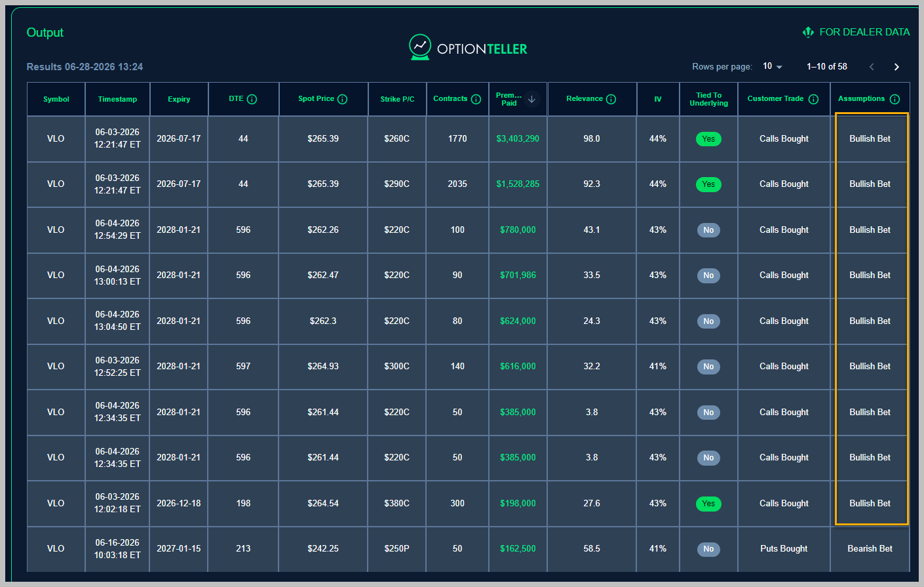The height and width of the screenshot is (587, 924).
Task: Select premium value $701,986
Action: pos(518,275)
